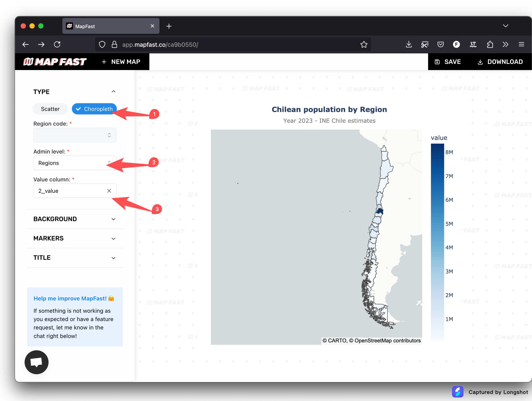Open the shield tracking protection icon

pos(102,45)
